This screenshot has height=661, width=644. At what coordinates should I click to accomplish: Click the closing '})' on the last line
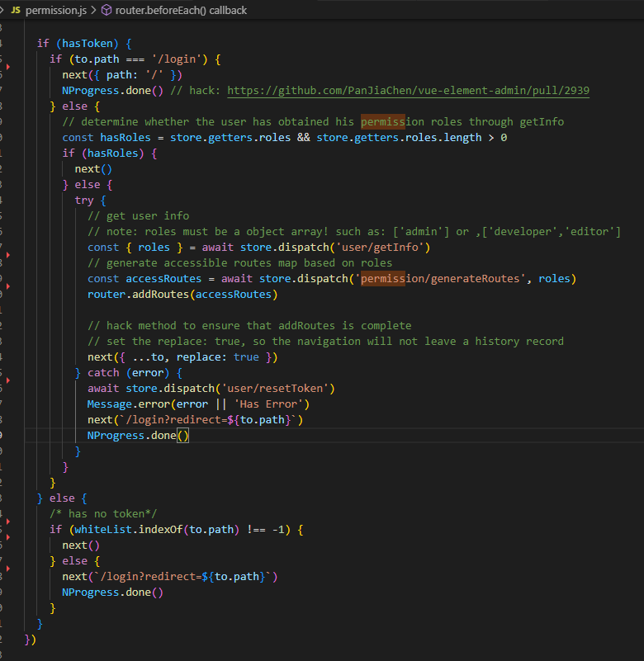tap(31, 640)
